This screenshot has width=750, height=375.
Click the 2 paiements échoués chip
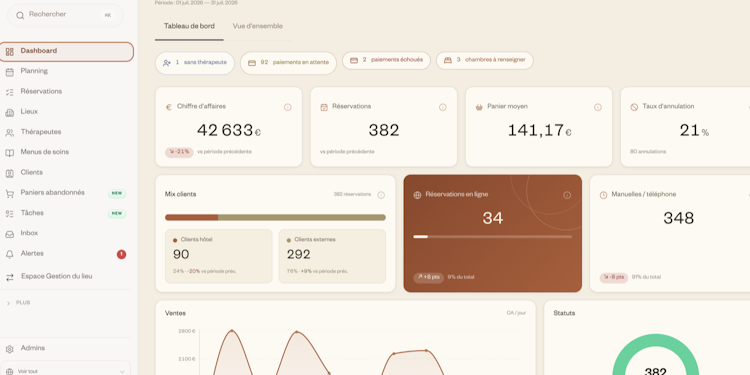point(386,60)
